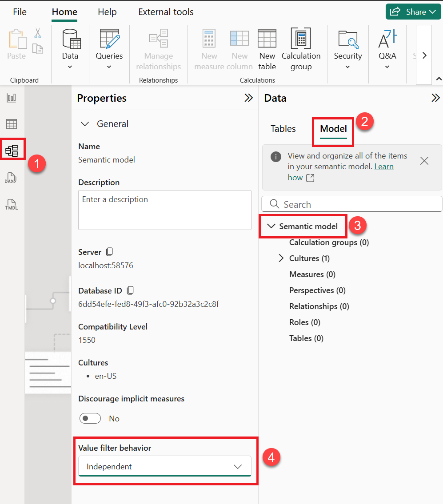This screenshot has width=443, height=504.
Task: Open Model view in left sidebar
Action: point(12,151)
